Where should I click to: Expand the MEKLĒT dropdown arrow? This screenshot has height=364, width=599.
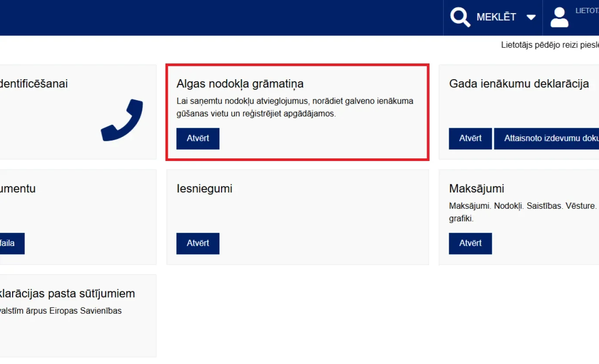pos(531,17)
